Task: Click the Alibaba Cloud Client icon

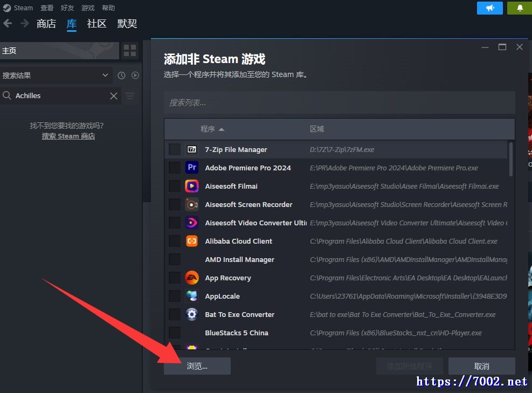Action: (192, 241)
